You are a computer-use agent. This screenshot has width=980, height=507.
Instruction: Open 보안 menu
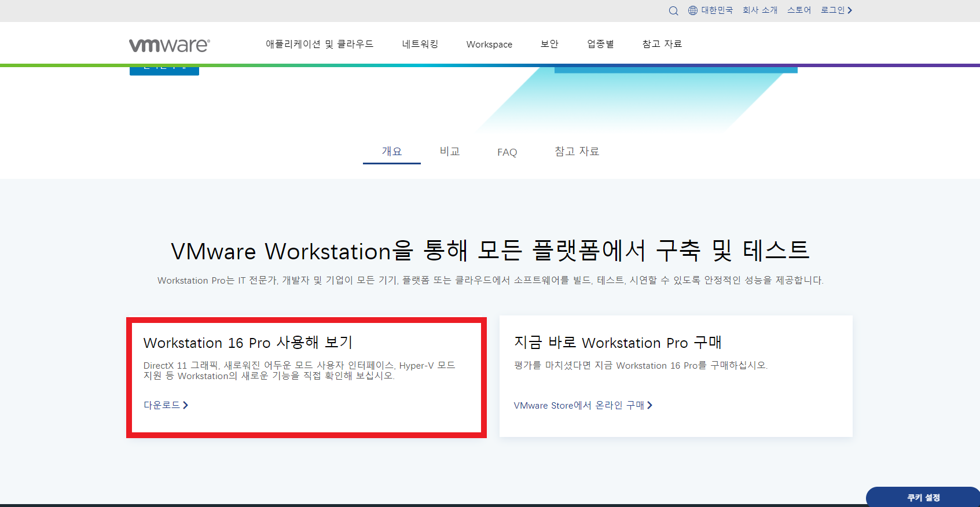549,44
